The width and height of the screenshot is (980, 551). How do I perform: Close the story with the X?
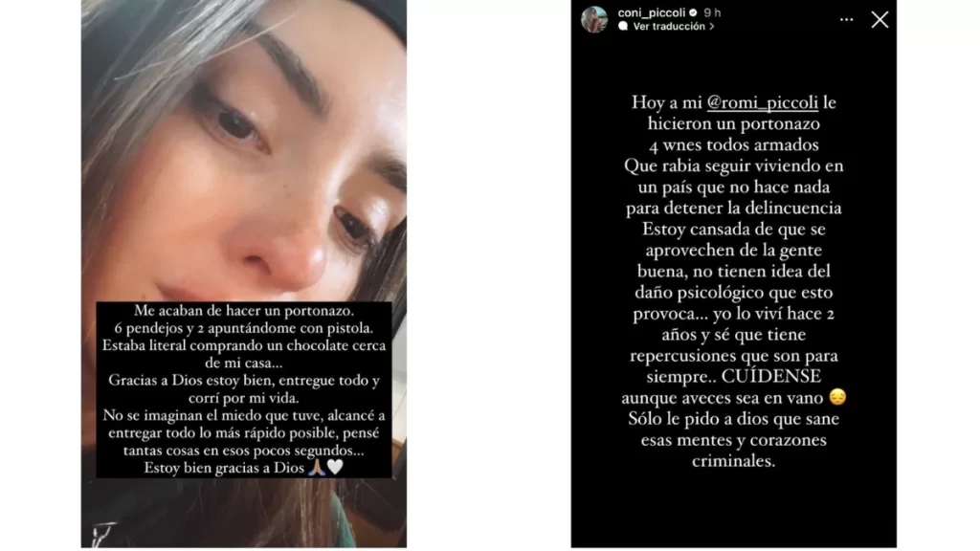point(880,20)
